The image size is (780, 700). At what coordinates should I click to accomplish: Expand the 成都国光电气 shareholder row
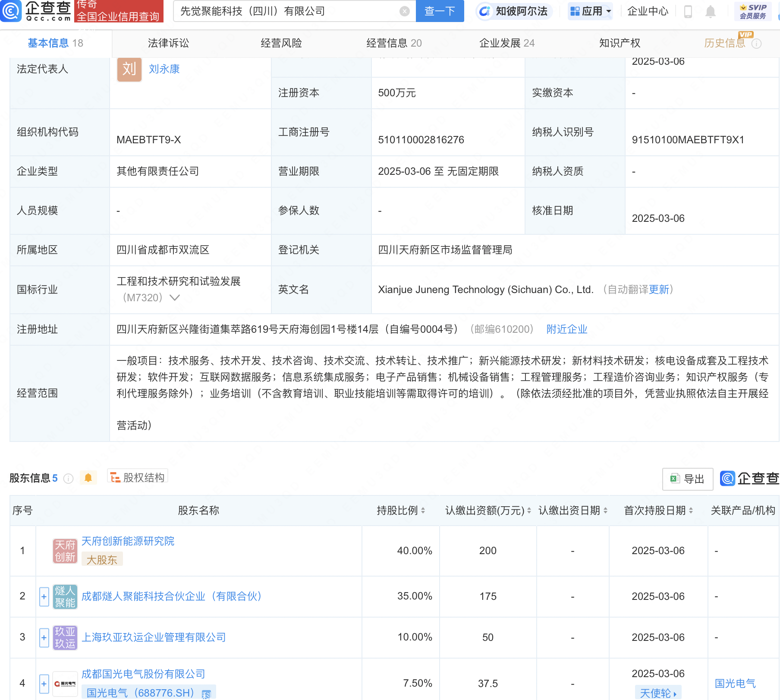44,684
